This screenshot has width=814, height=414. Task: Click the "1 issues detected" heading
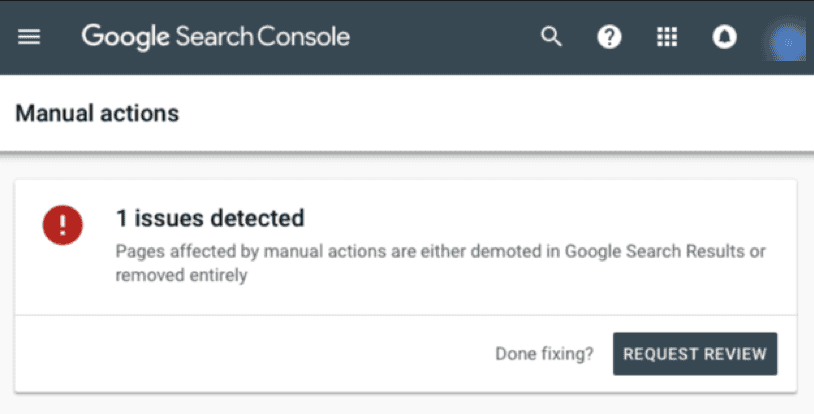(x=210, y=217)
